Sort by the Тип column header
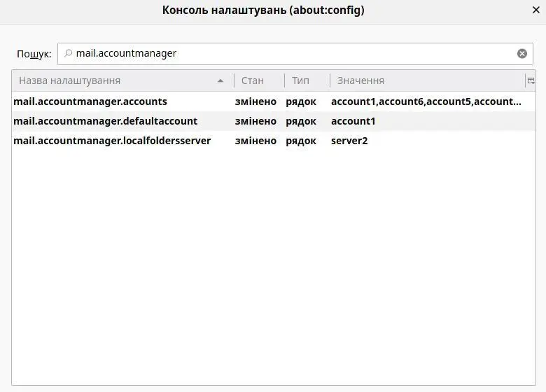Viewport: 546px width, 392px height. click(307, 80)
